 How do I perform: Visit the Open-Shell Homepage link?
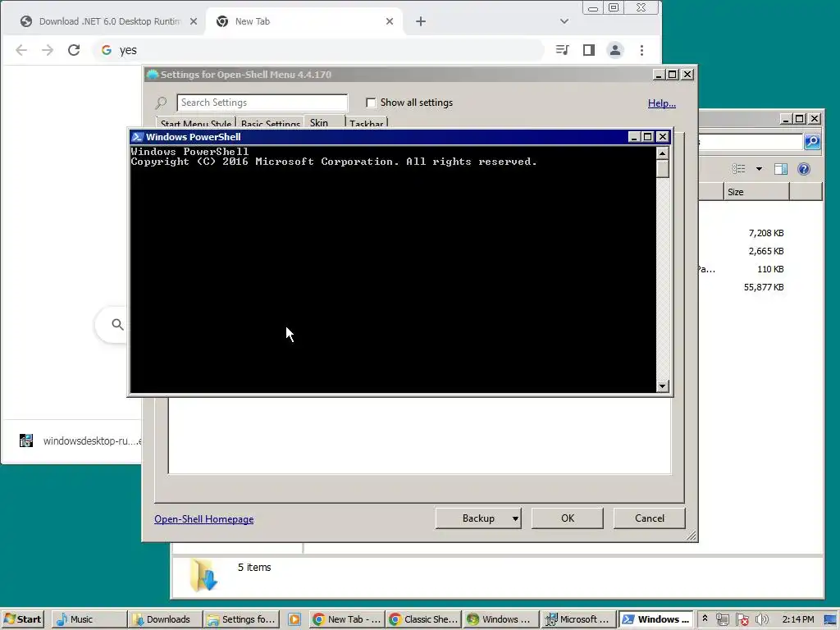click(x=204, y=519)
